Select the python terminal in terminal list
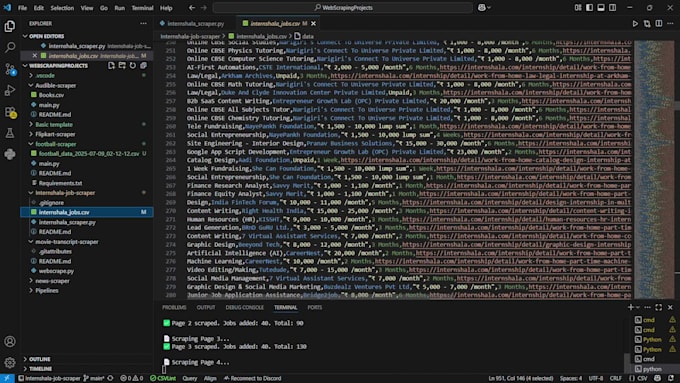Screen dimensions: 680x383 pyautogui.click(x=652, y=369)
